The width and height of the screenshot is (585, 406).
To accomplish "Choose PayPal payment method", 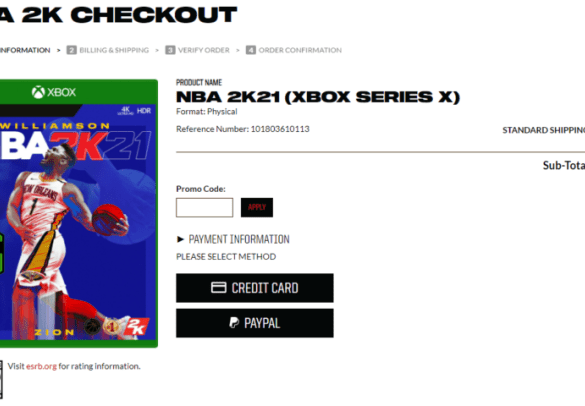I will click(x=255, y=323).
